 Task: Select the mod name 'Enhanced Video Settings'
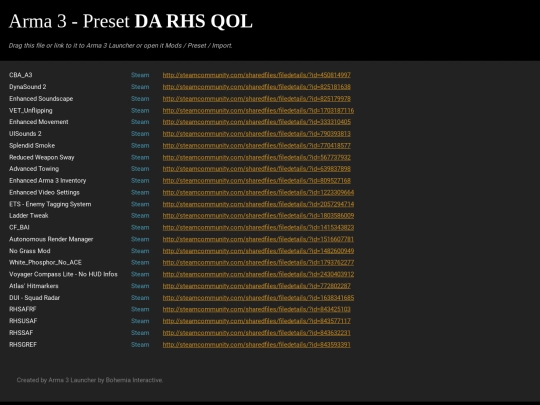[44, 192]
